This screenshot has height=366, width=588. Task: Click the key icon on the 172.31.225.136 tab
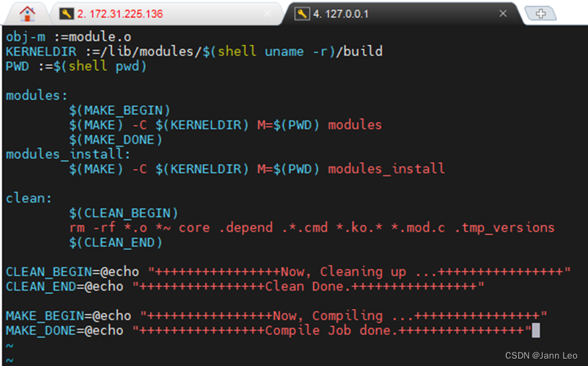67,14
